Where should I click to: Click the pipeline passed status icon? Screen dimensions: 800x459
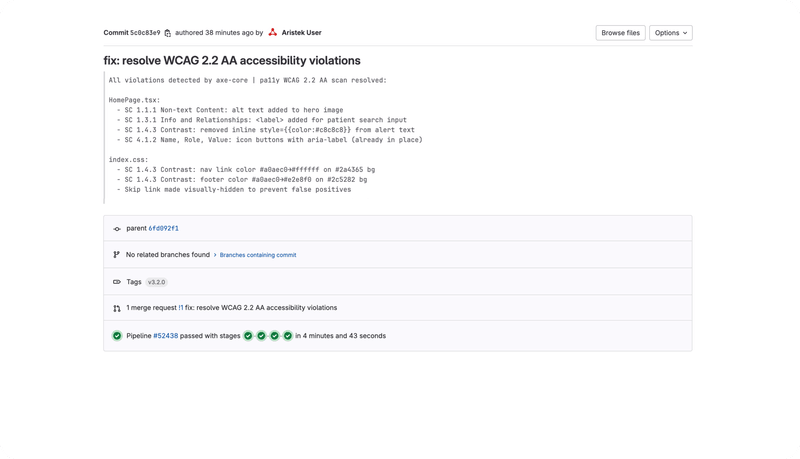(x=117, y=336)
